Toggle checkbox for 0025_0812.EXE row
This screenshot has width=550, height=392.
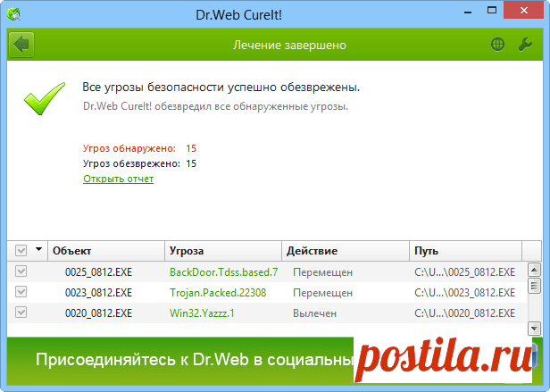(x=21, y=271)
